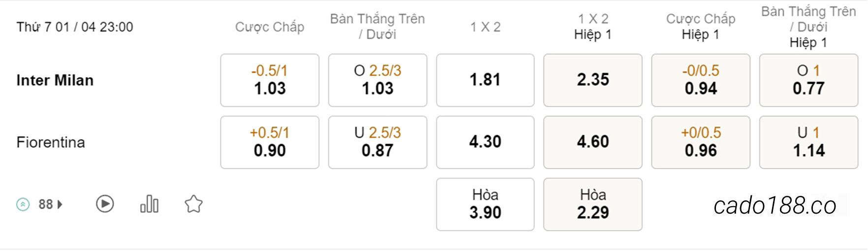Pick Over 2.5/3 goals at 1.03
The height and width of the screenshot is (251, 868).
pos(377,80)
